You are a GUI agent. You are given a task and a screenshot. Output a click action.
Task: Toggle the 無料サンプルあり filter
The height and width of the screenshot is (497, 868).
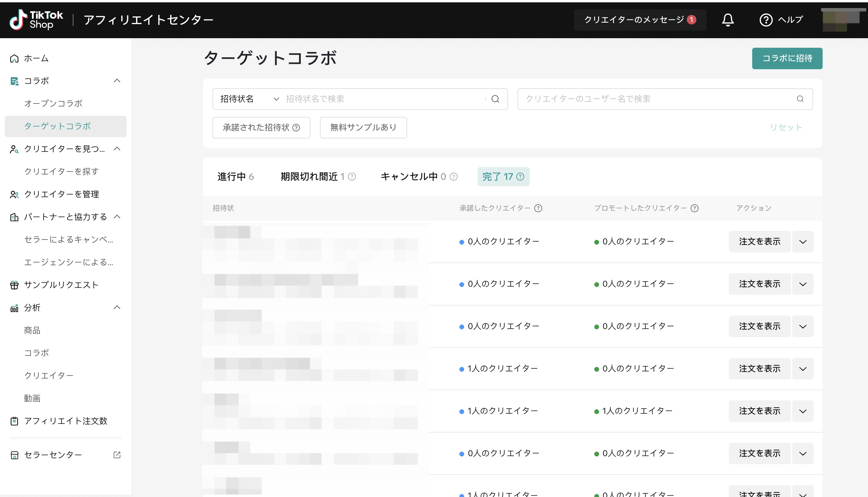[363, 128]
